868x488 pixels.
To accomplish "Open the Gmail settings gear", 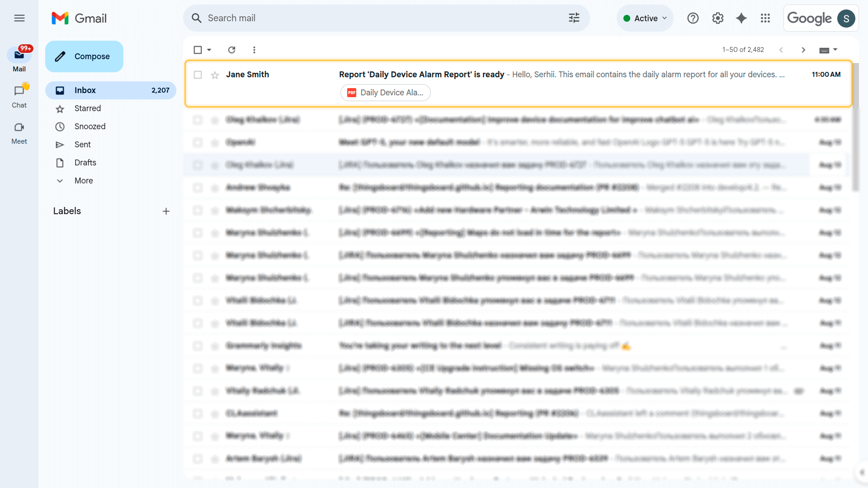I will click(717, 18).
